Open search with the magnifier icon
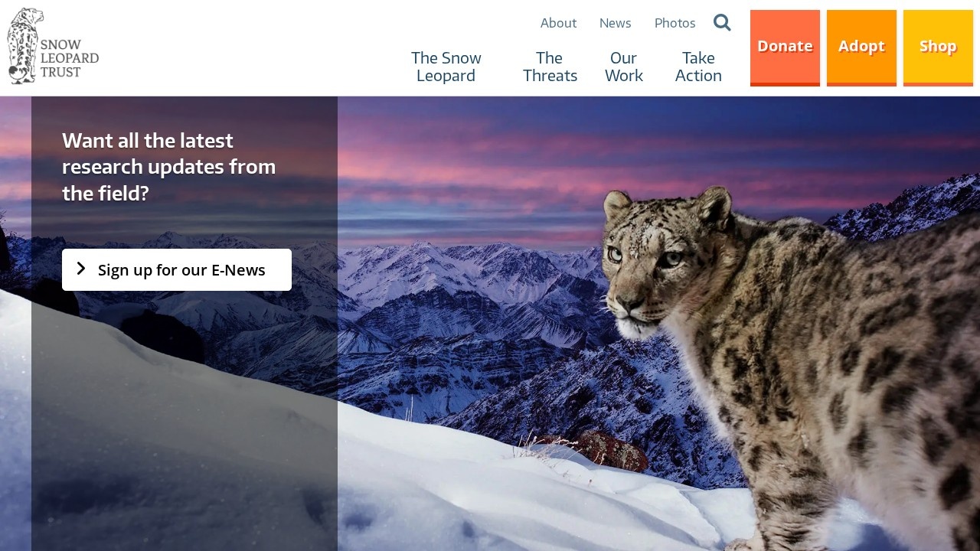The width and height of the screenshot is (980, 551). click(x=722, y=23)
